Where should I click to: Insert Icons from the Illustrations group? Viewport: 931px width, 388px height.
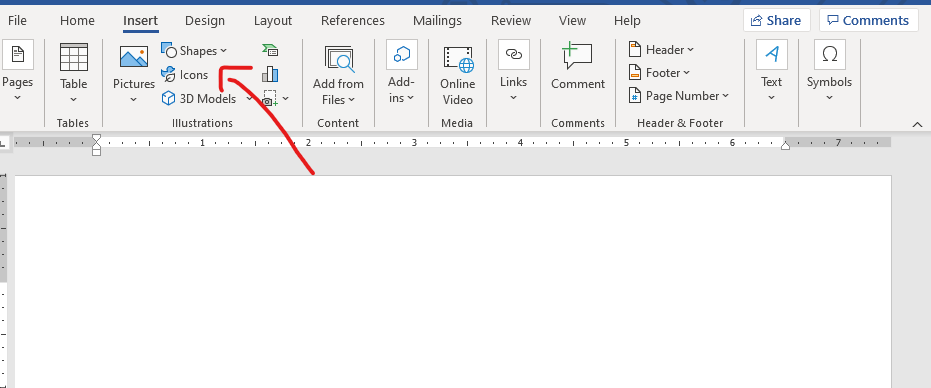(185, 75)
